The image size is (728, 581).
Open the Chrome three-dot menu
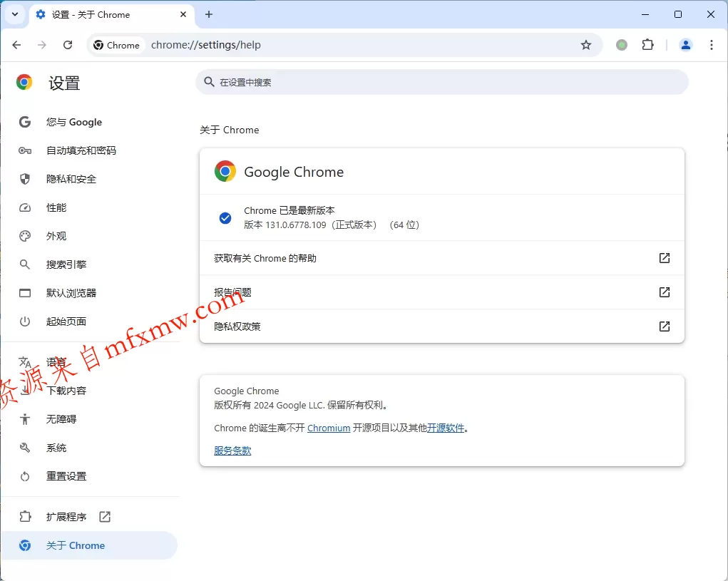click(x=712, y=45)
